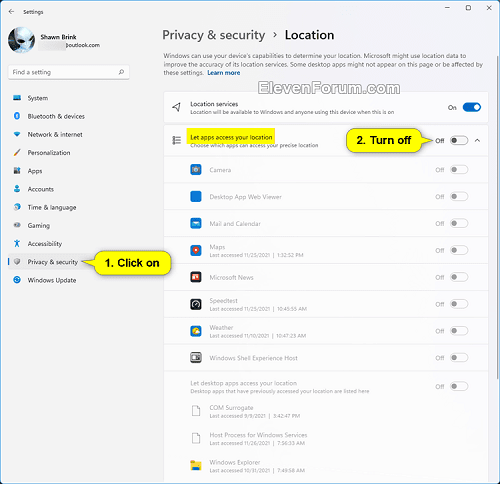Image resolution: width=500 pixels, height=484 pixels.
Task: Click the Maps app icon
Action: click(196, 250)
